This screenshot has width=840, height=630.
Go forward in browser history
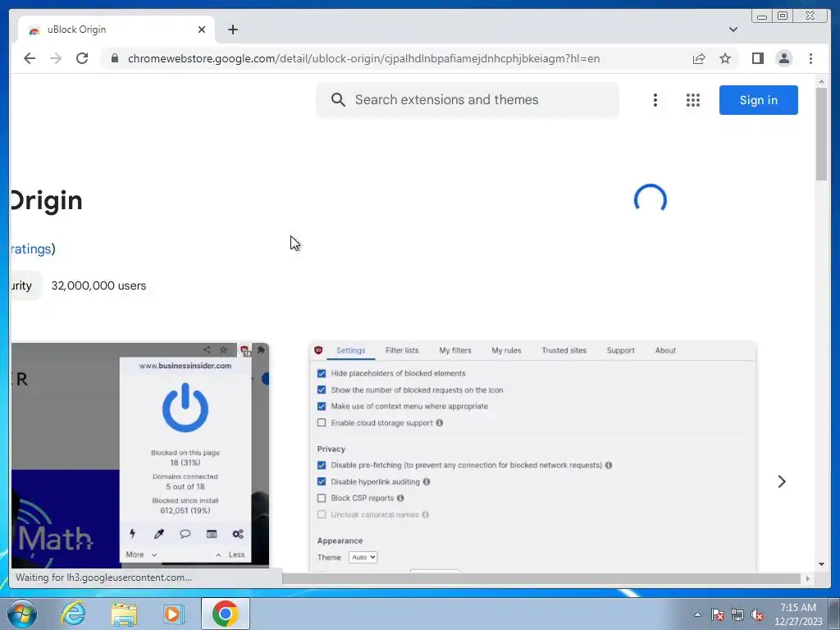tap(56, 58)
